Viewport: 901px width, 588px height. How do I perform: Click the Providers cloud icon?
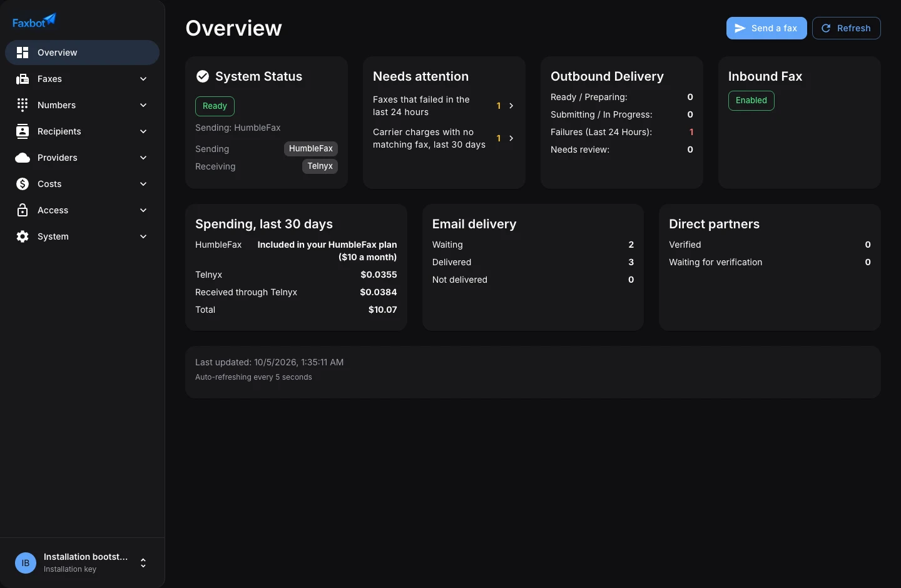pos(23,158)
